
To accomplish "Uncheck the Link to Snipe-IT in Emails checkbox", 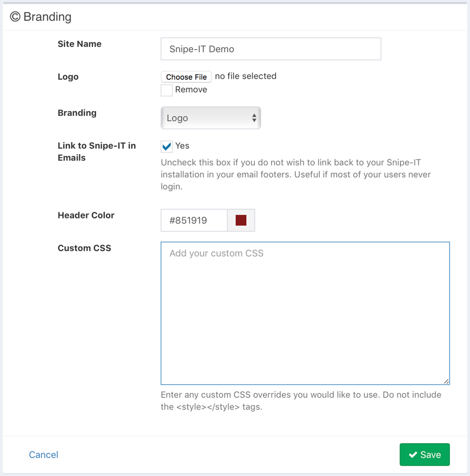I will click(167, 146).
